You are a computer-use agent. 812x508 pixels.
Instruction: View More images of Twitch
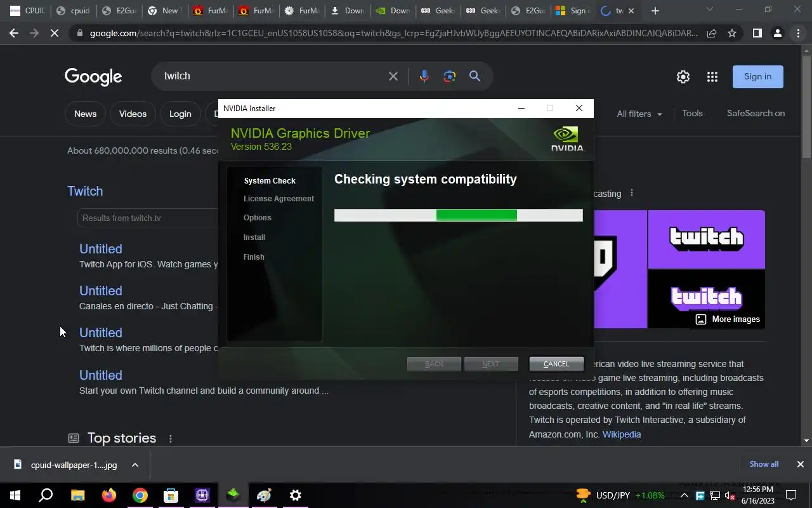click(x=728, y=319)
